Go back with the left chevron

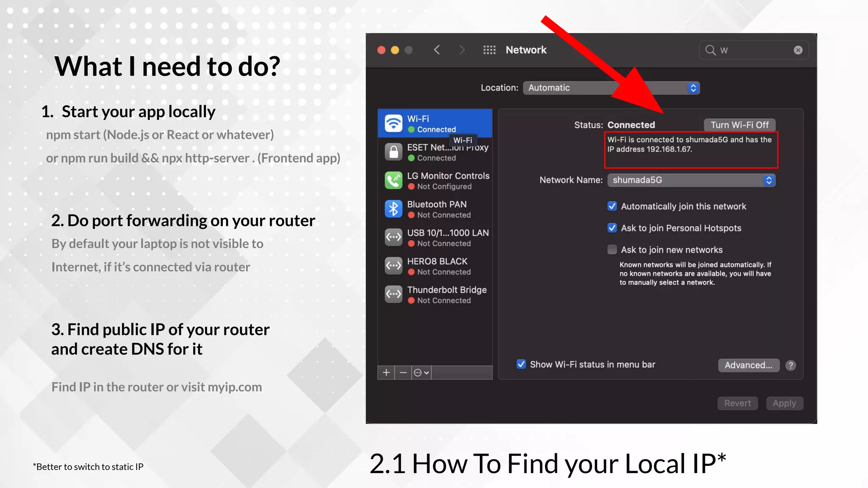[437, 50]
